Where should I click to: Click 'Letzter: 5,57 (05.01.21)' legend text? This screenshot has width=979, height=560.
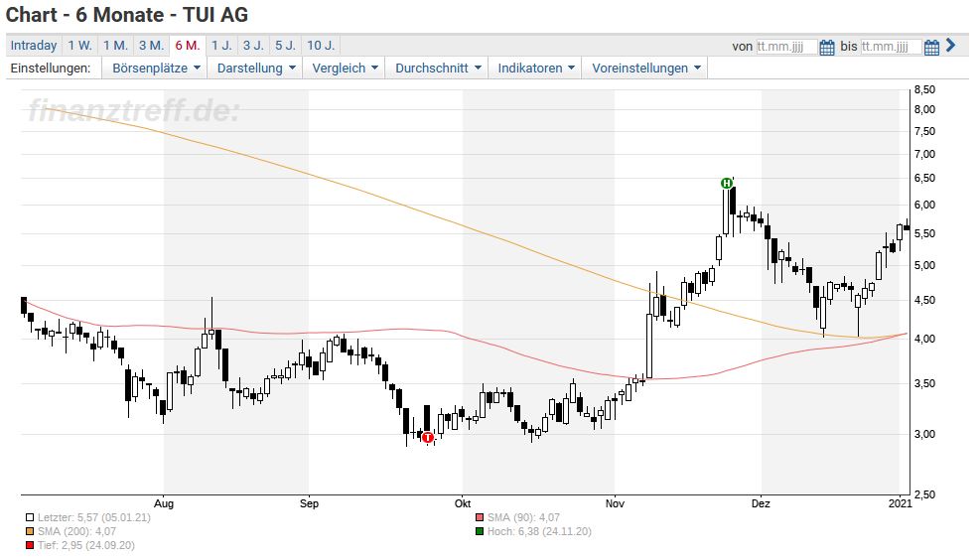click(93, 517)
